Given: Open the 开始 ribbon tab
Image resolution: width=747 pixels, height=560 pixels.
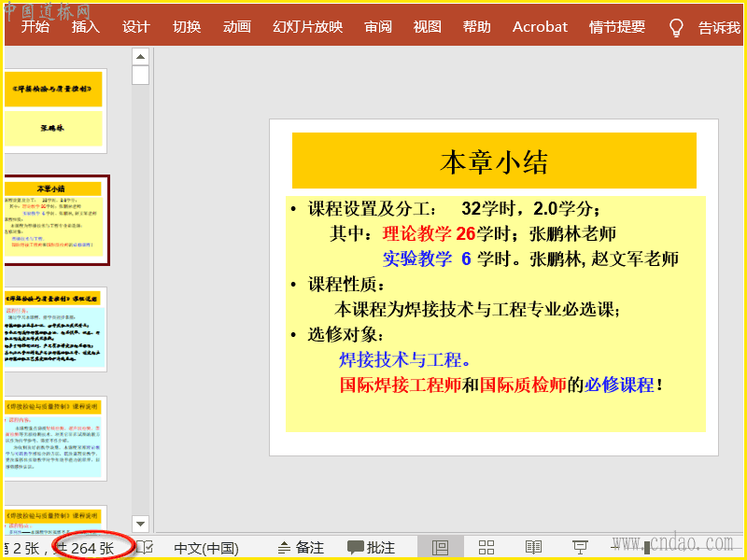Looking at the screenshot, I should 35,27.
